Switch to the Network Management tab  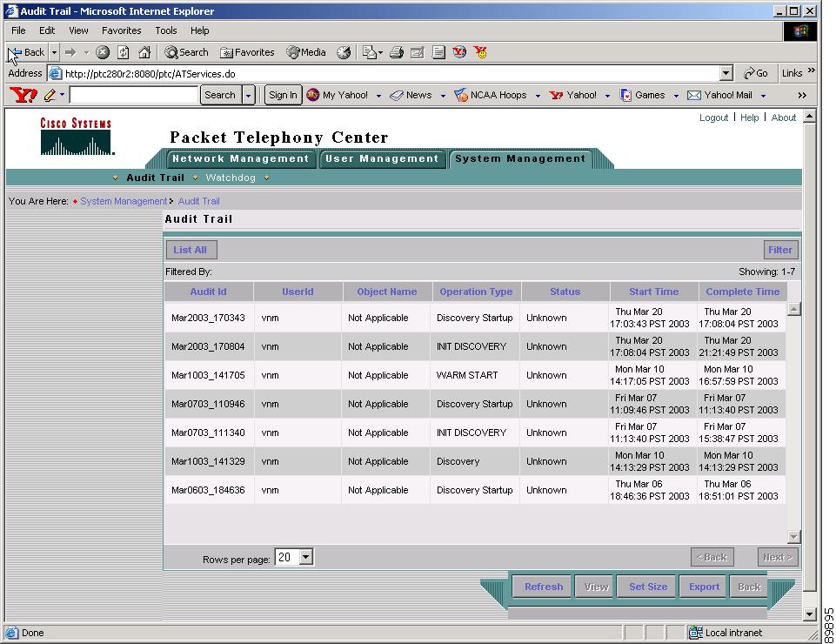click(240, 159)
